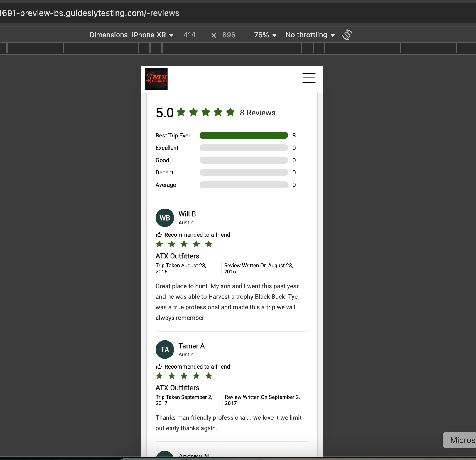Click thumbs-up icon in Tamer A's review
The height and width of the screenshot is (460, 476).
tap(159, 367)
